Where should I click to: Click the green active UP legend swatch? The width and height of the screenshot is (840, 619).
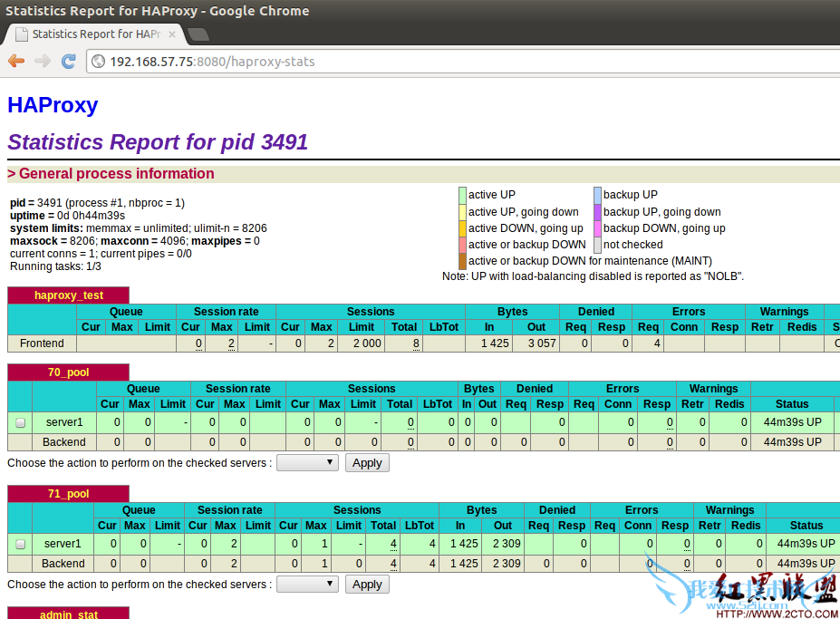(462, 195)
